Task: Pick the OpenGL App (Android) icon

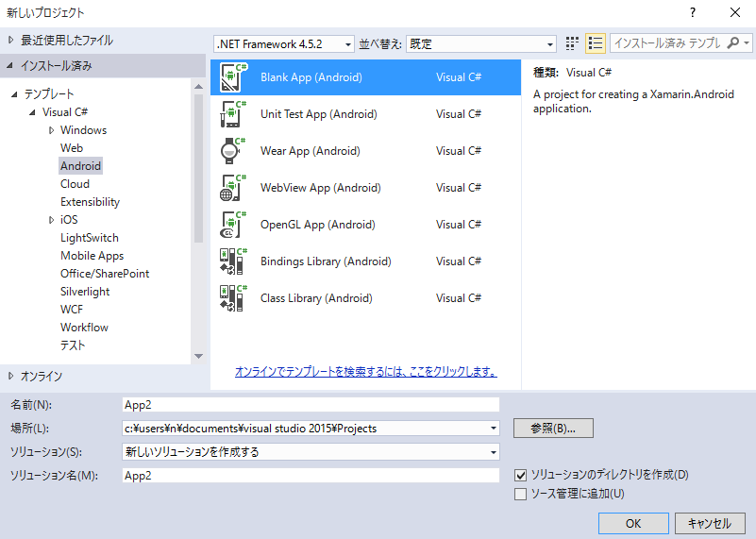Action: point(232,225)
